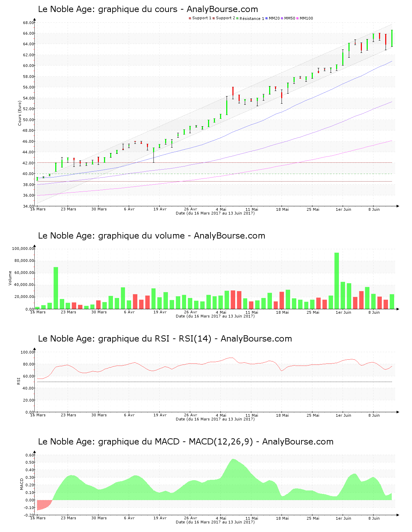The image size is (412, 532).
Task: Click the volume chart title 'graphique du volume'
Action: (x=141, y=236)
